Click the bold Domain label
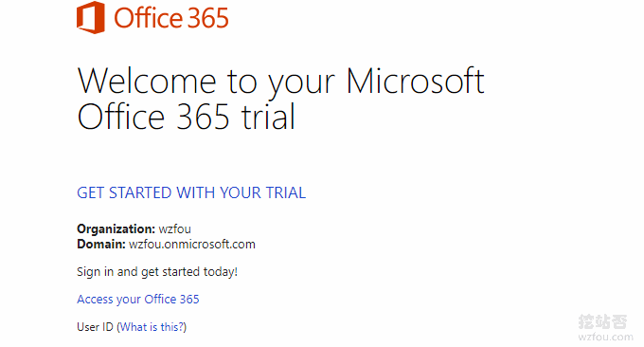The width and height of the screenshot is (644, 347). click(101, 245)
